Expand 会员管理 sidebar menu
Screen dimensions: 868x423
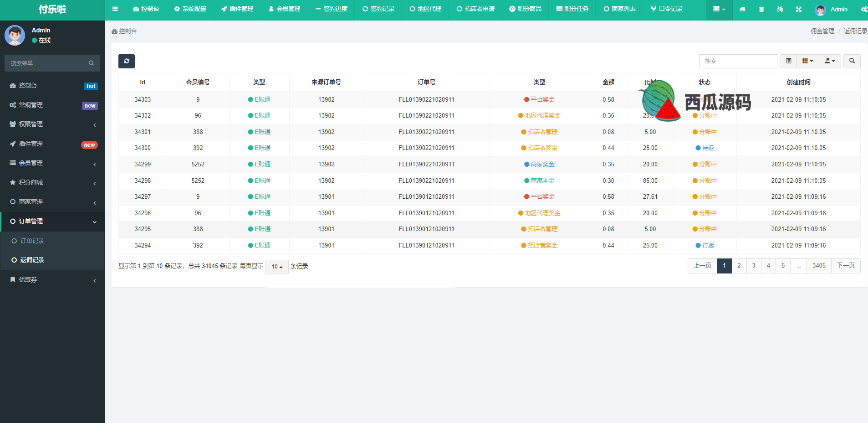pyautogui.click(x=52, y=163)
